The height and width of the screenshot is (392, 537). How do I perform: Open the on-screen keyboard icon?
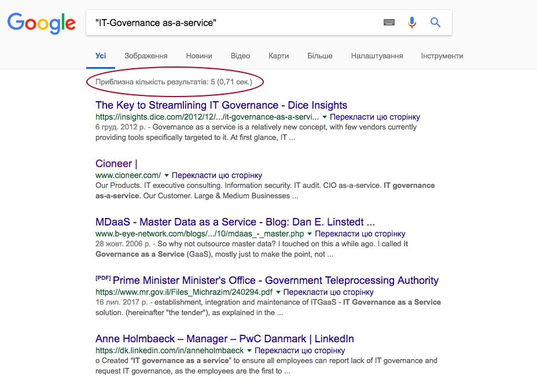point(389,23)
